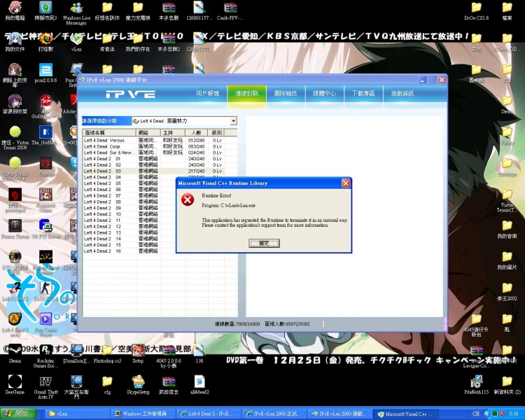Open the 媒體中心 tab
Screen dimensions: 525x420
tap(324, 93)
